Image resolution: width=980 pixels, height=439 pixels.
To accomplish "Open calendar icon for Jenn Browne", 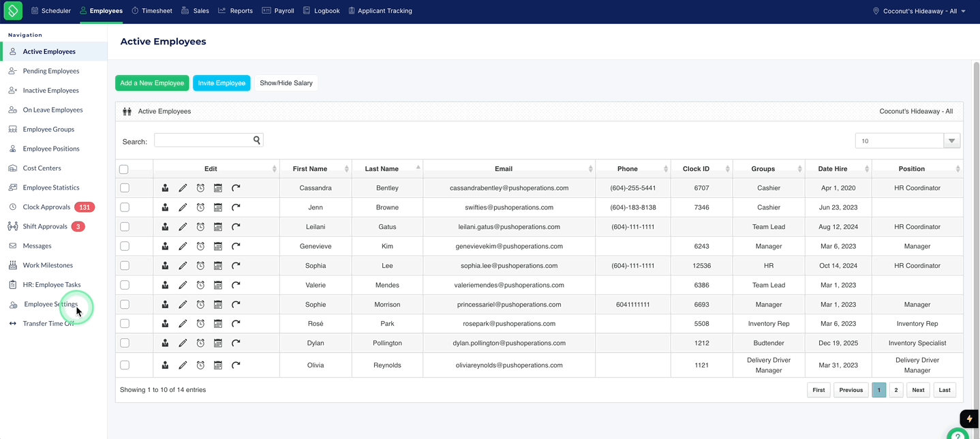I will (218, 207).
